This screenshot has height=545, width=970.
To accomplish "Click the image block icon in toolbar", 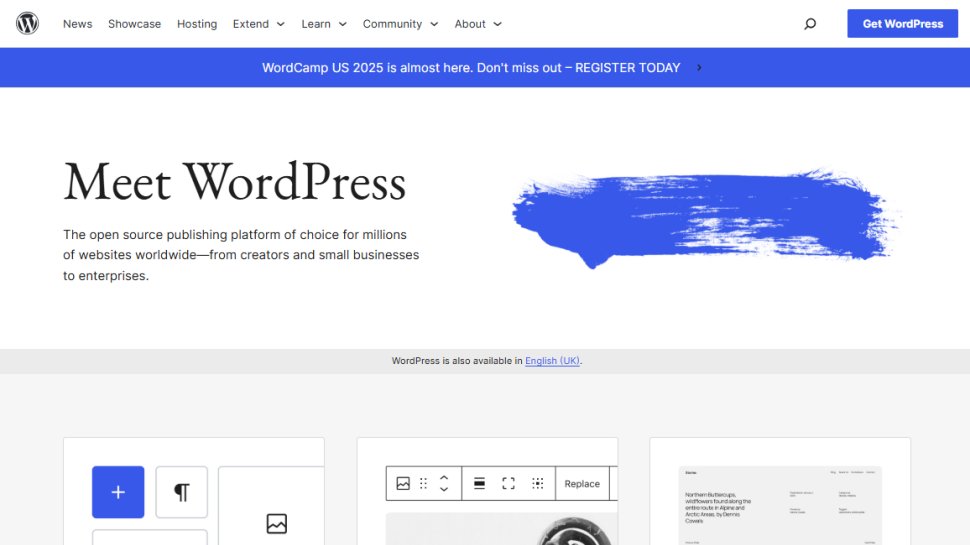I will [403, 483].
